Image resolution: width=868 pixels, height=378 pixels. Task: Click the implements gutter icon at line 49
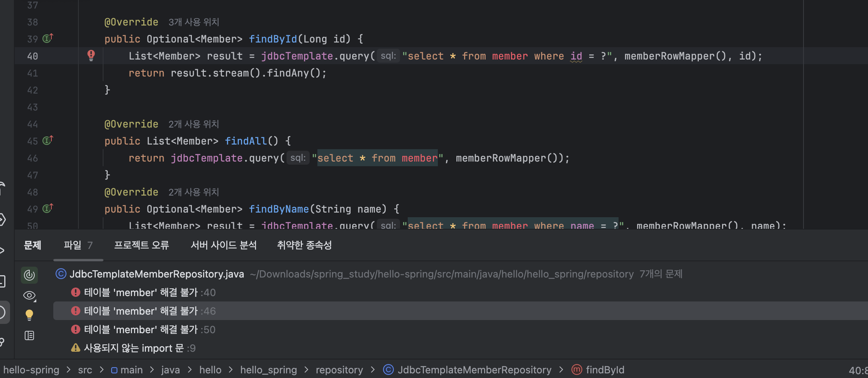click(47, 208)
